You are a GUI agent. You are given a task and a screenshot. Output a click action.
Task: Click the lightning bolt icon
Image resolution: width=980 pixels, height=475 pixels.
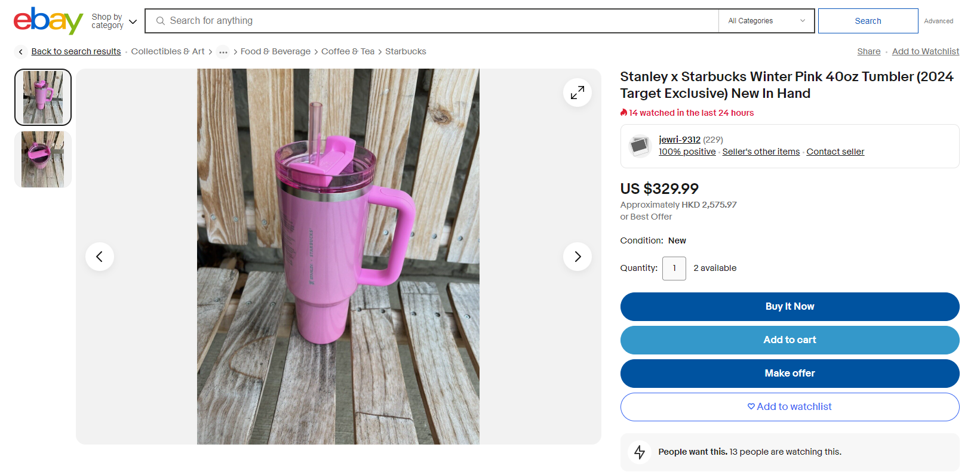click(640, 452)
